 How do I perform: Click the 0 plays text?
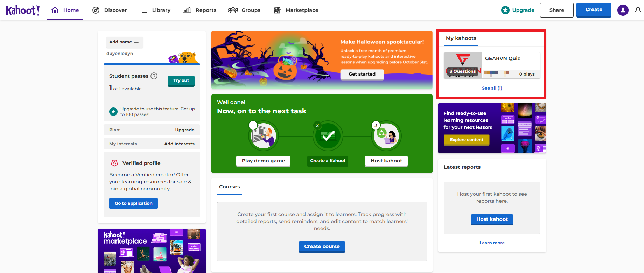527,74
